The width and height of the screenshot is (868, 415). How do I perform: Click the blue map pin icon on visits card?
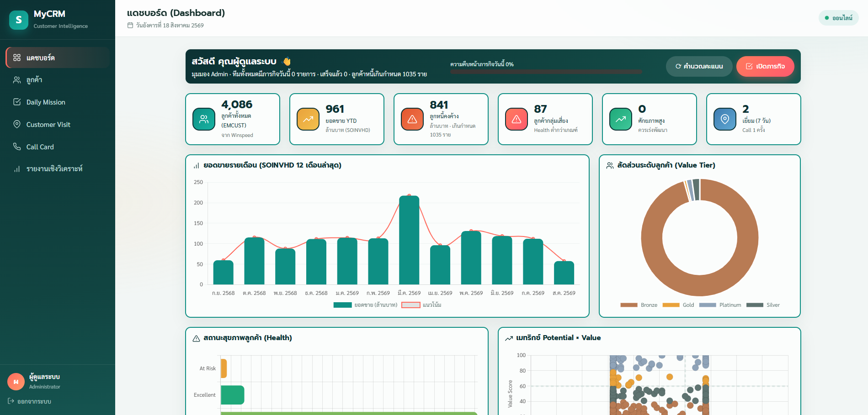[x=725, y=119]
